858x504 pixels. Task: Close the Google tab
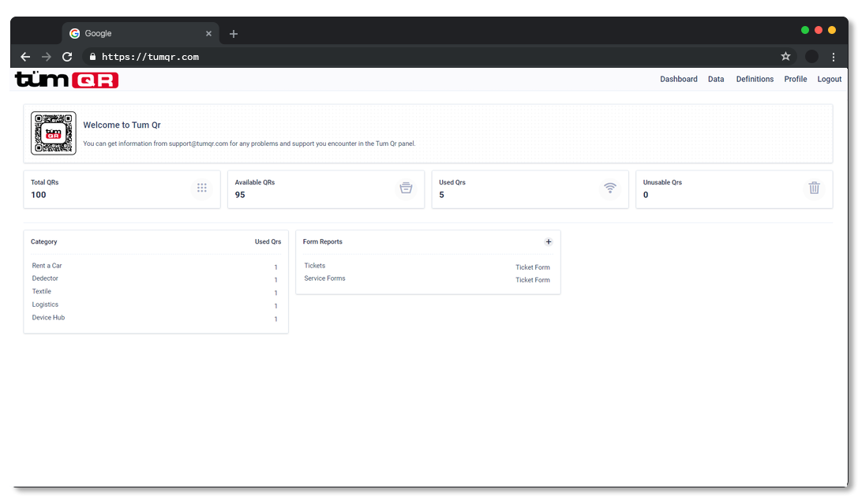[x=208, y=33]
